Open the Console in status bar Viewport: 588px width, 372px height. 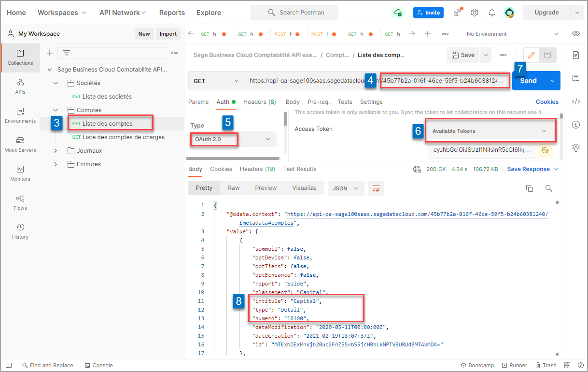click(99, 365)
